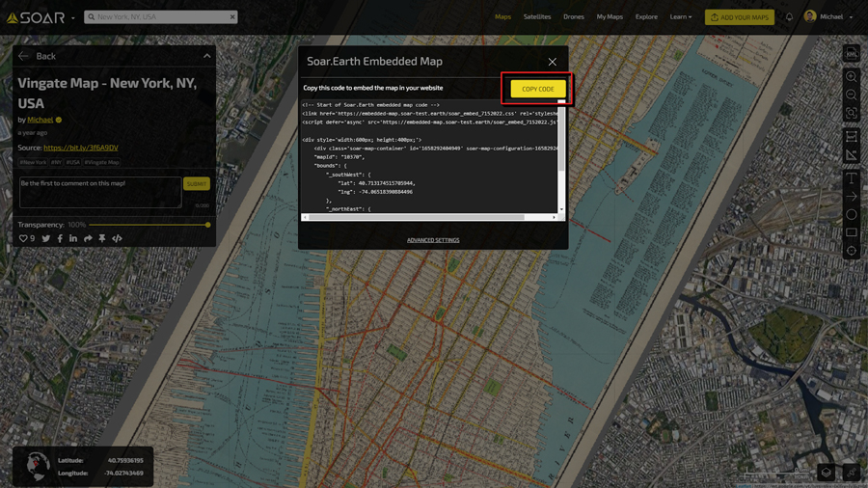Close the Embedded Map dialog
This screenshot has width=868, height=488.
coord(552,62)
